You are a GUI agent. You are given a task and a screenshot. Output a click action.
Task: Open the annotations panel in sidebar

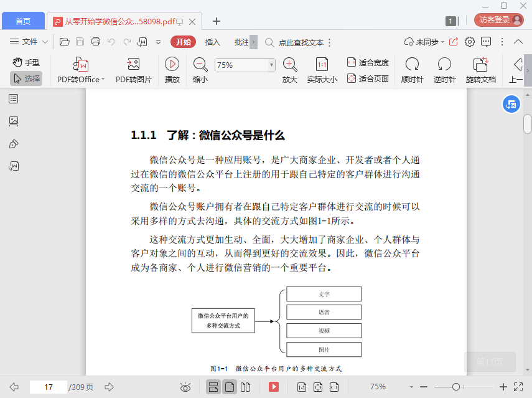(14, 144)
